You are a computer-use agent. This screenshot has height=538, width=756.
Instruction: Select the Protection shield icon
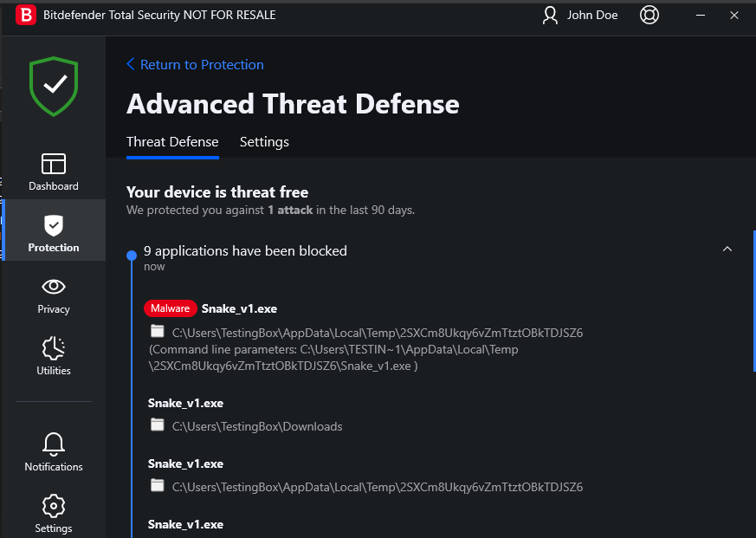(x=54, y=226)
